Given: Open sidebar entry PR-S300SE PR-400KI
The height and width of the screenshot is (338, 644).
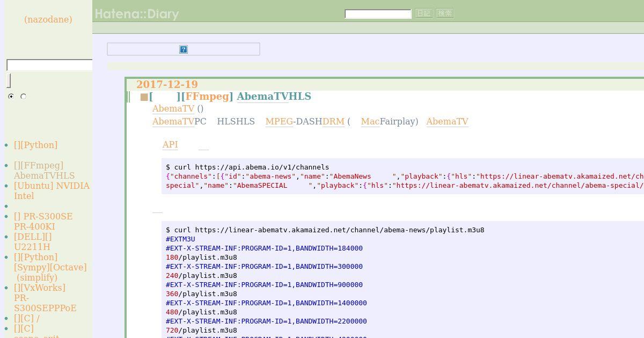Looking at the screenshot, I should coord(43,222).
